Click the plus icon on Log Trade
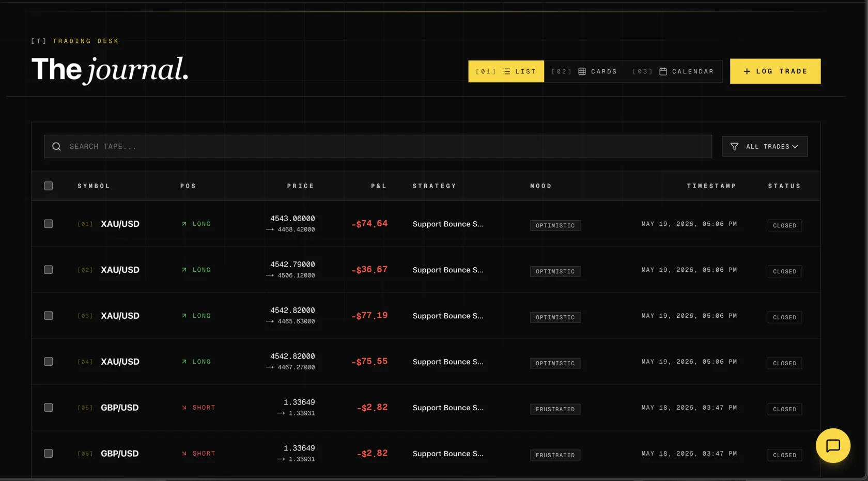Screen dimensions: 868x481 [x=747, y=71]
